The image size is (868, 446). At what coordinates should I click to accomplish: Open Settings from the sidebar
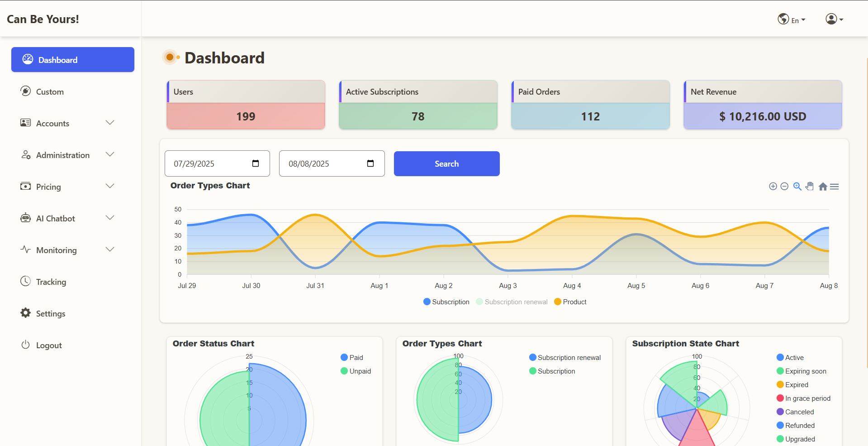[x=50, y=313]
